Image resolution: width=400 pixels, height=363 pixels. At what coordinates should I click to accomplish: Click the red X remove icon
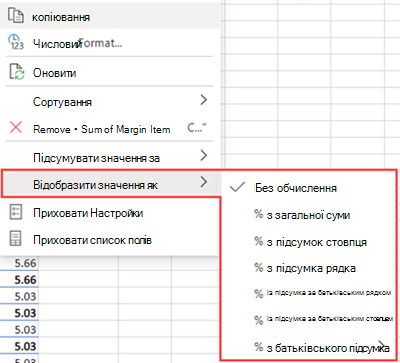(16, 128)
